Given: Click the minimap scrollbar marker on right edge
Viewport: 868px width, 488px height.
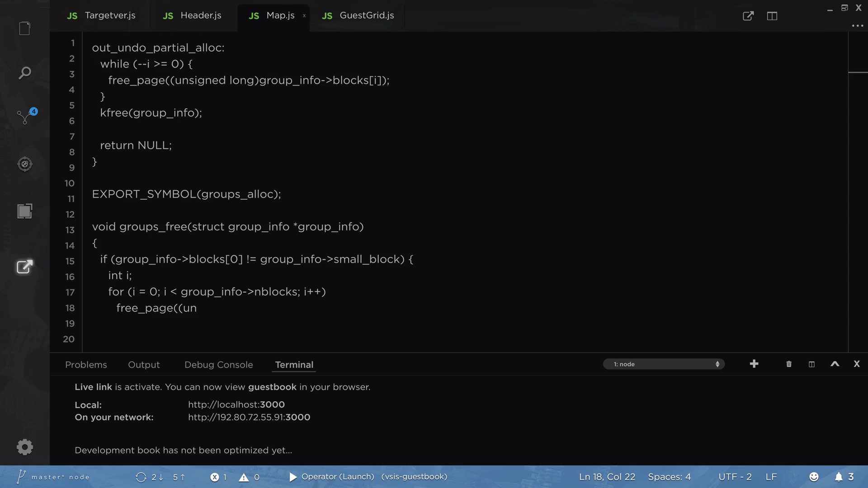Looking at the screenshot, I should point(858,72).
